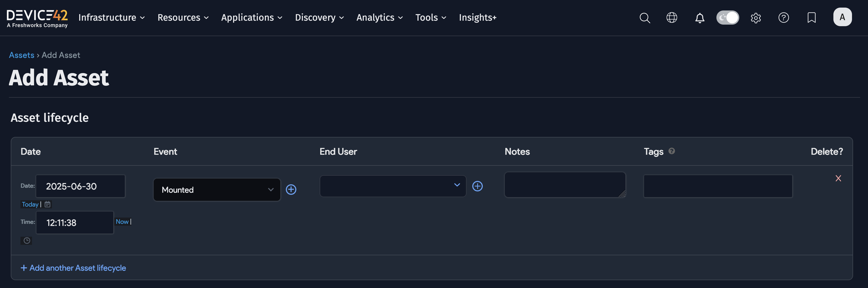Open Device42 settings gear
Viewport: 868px width, 288px height.
click(756, 18)
